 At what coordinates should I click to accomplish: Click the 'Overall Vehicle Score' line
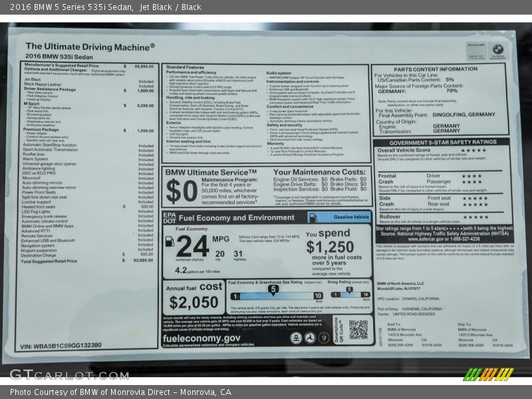(404, 150)
